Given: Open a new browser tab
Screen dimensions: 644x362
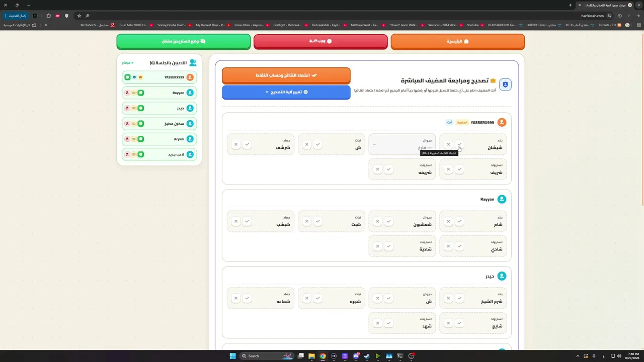Looking at the screenshot, I should (x=570, y=5).
